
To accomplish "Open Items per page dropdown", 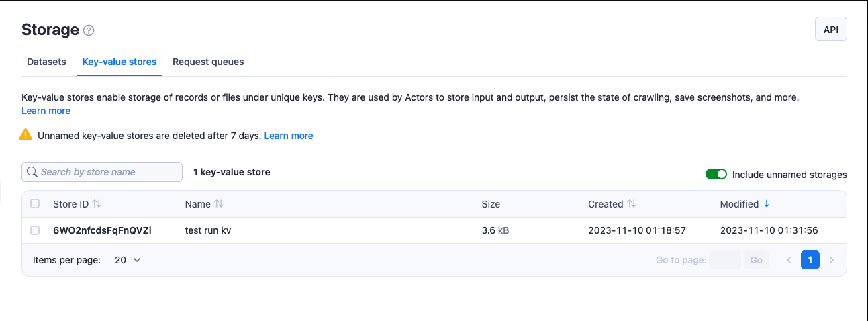I will [128, 260].
